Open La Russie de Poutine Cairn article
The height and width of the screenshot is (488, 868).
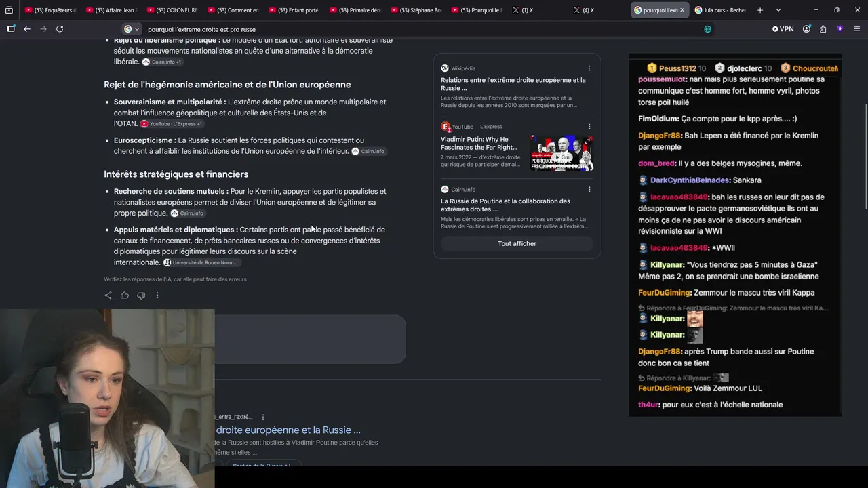pos(505,205)
